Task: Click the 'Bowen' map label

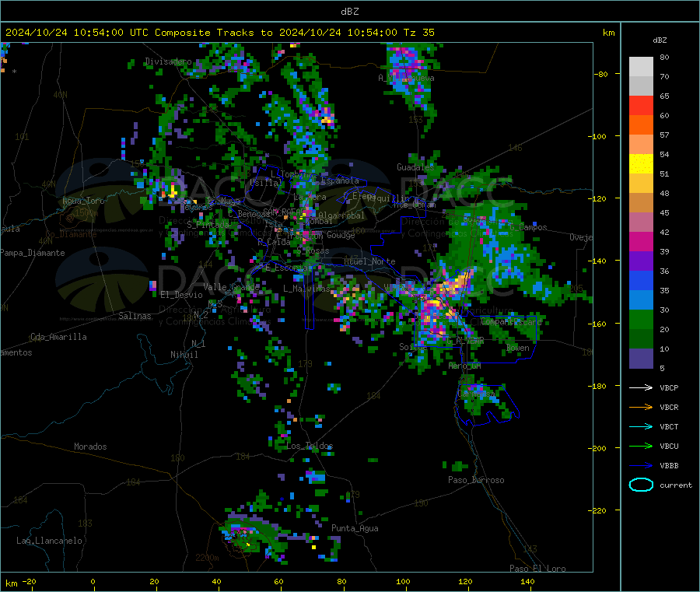Action: pyautogui.click(x=518, y=348)
